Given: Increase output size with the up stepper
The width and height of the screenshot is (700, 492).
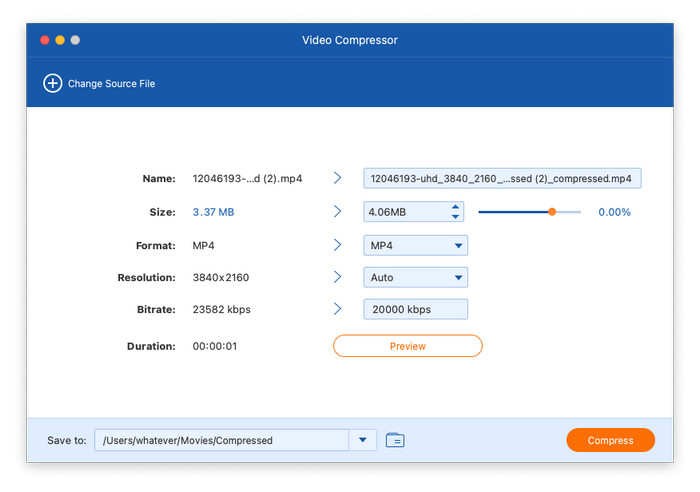Looking at the screenshot, I should pyautogui.click(x=456, y=207).
